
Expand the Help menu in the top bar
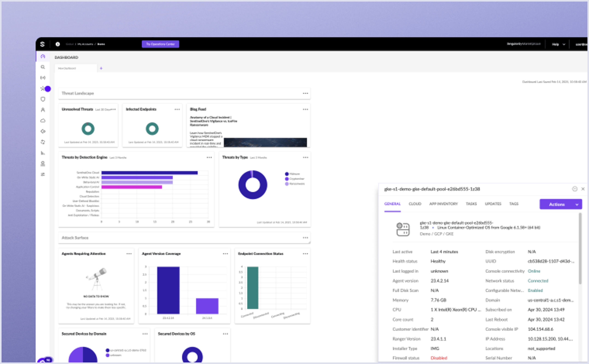pyautogui.click(x=558, y=44)
